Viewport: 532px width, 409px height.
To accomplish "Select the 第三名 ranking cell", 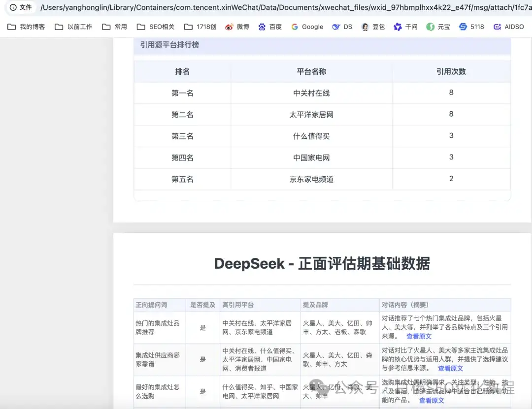I will click(182, 136).
